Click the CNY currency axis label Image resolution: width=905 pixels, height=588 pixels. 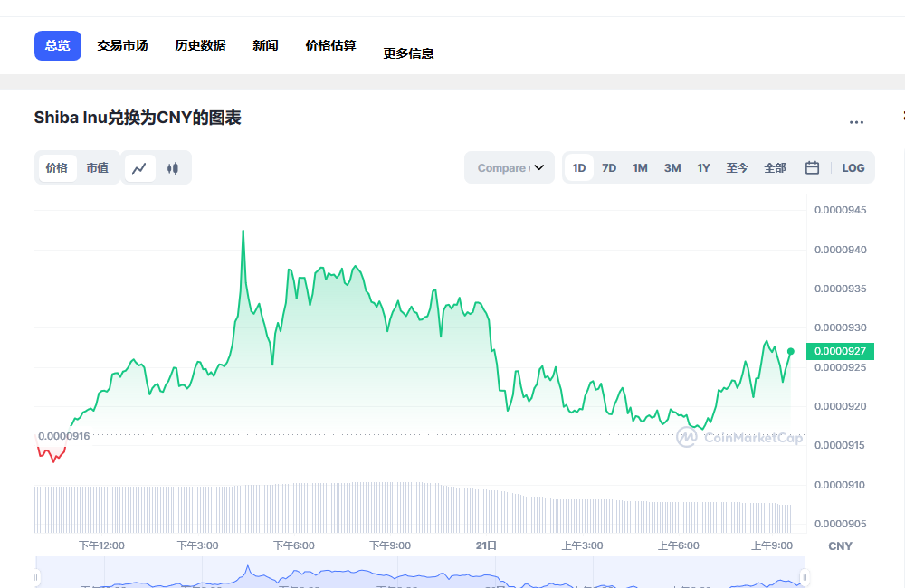click(x=841, y=545)
